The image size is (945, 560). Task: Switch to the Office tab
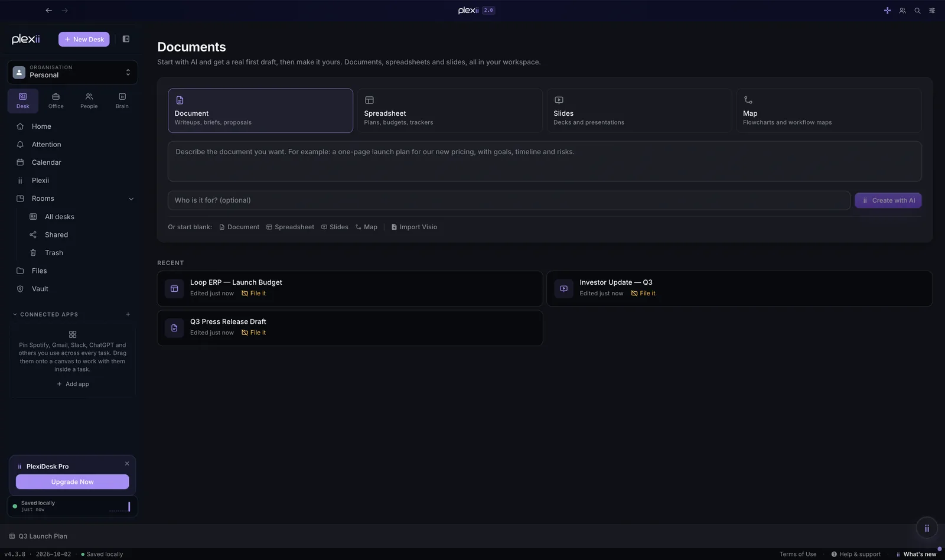point(56,100)
